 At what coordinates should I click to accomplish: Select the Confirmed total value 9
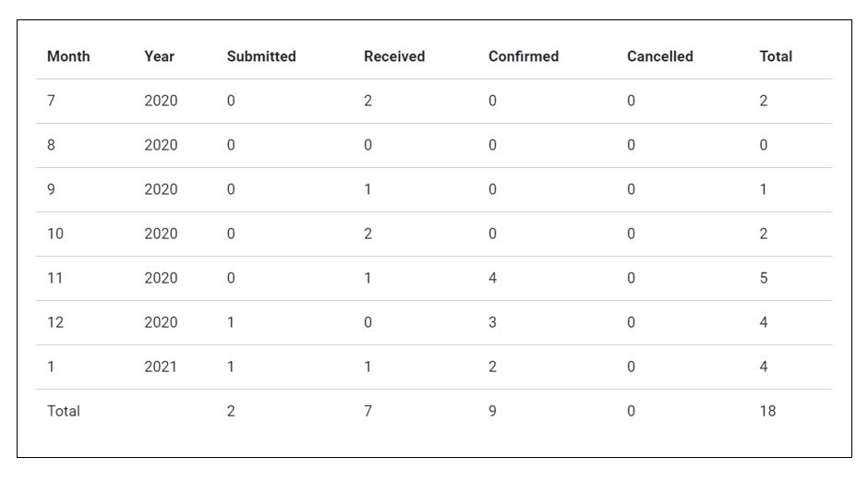coord(492,411)
